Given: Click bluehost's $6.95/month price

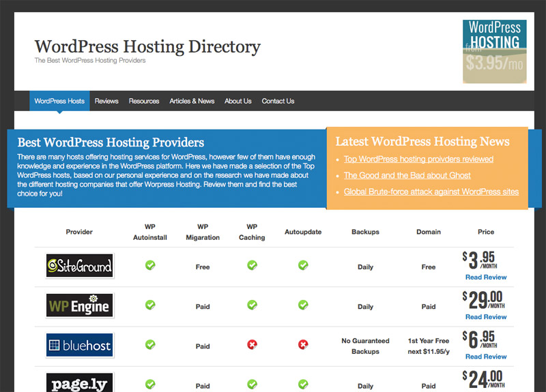Looking at the screenshot, I should [x=480, y=340].
